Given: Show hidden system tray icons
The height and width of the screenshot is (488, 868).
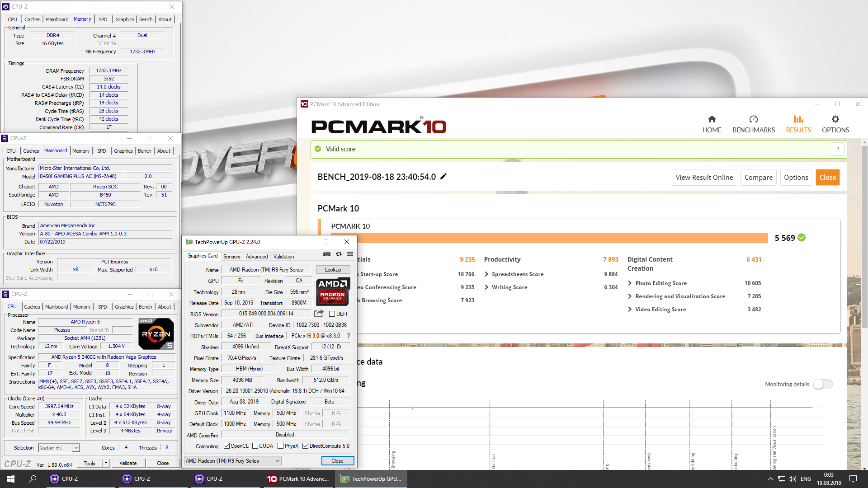Looking at the screenshot, I should 770,479.
